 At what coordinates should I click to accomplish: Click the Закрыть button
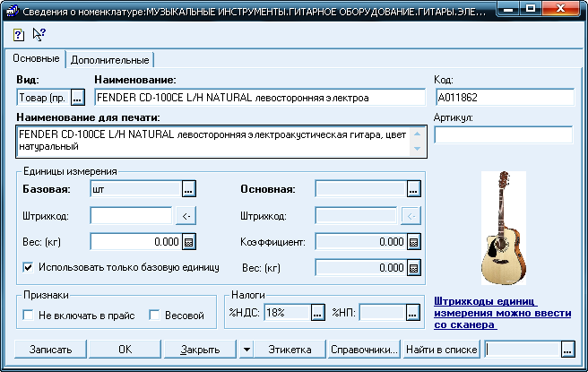(x=200, y=350)
